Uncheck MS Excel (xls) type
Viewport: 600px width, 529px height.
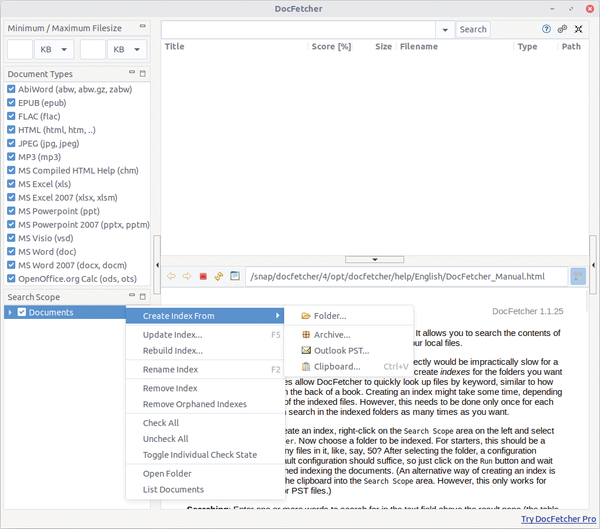pos(11,184)
